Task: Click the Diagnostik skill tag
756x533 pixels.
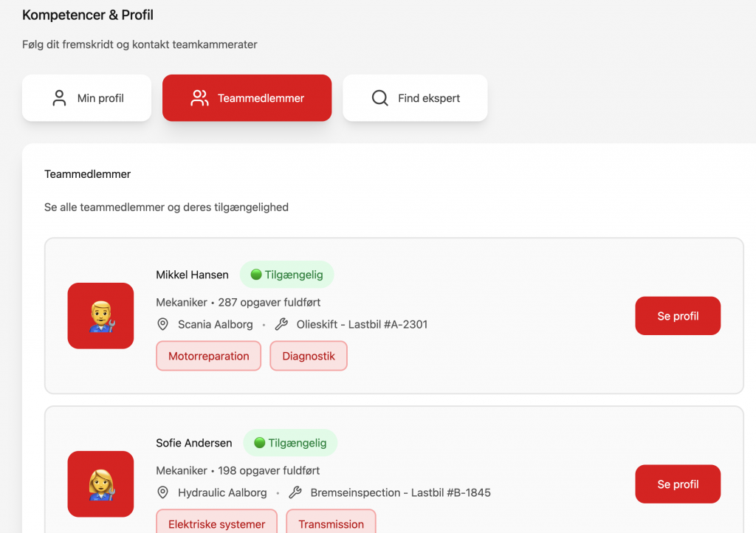Action: 309,356
